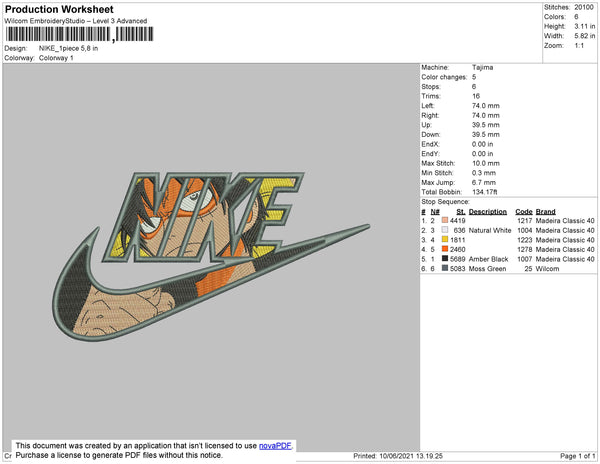
Task: Click the Max Jump value '6.7 mm'
Action: [x=484, y=182]
